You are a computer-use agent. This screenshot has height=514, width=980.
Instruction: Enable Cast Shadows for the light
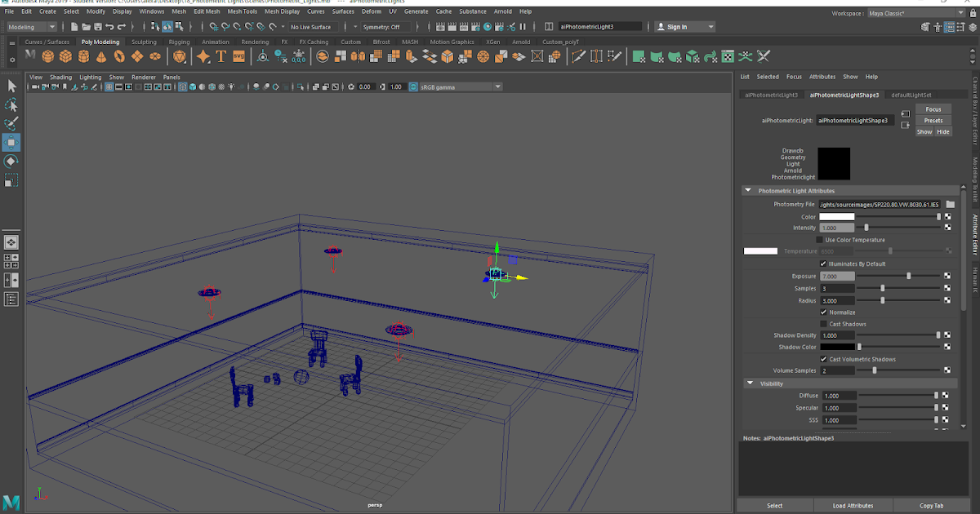click(823, 323)
